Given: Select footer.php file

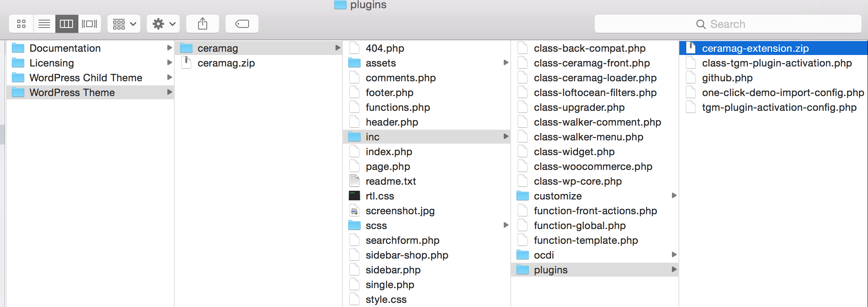Looking at the screenshot, I should tap(426, 92).
